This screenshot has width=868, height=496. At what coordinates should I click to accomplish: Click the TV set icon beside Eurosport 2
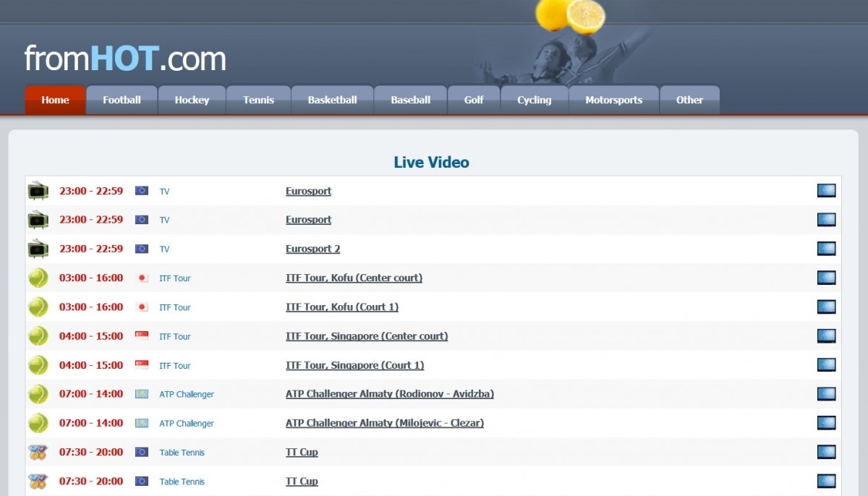pos(38,249)
